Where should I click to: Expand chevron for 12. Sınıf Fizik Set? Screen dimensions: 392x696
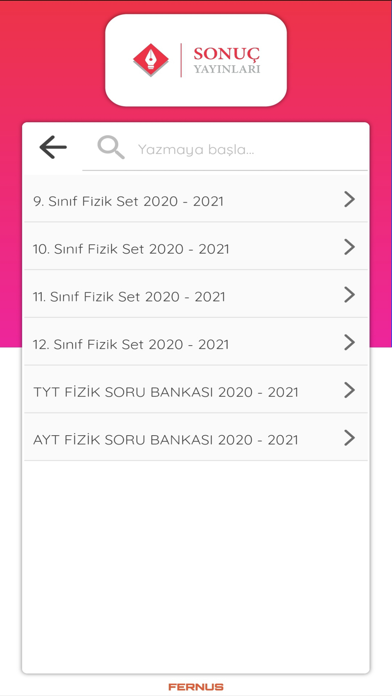click(350, 343)
